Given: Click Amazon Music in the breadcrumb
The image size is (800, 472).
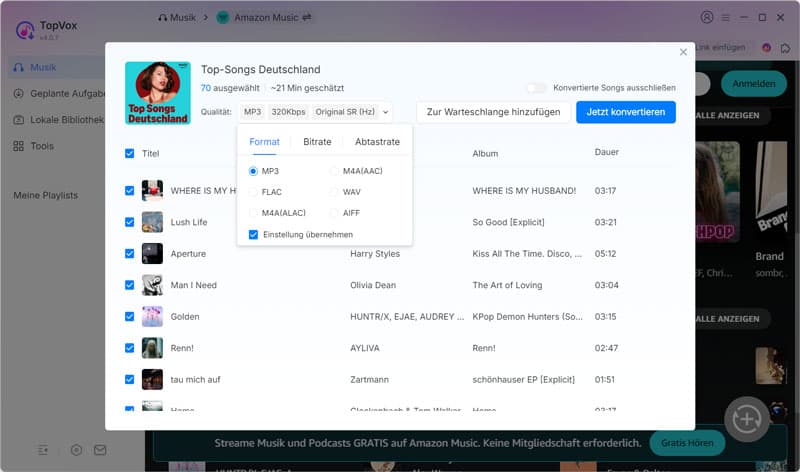Looking at the screenshot, I should point(266,17).
